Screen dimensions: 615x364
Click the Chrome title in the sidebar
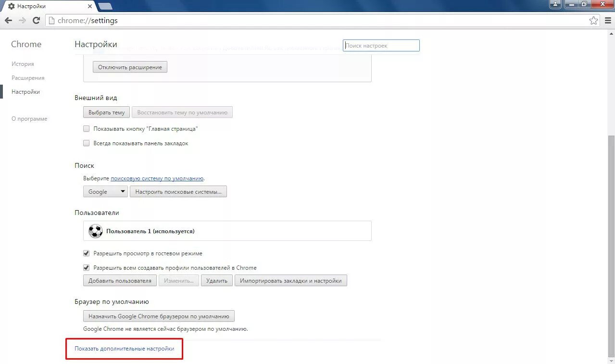[26, 44]
